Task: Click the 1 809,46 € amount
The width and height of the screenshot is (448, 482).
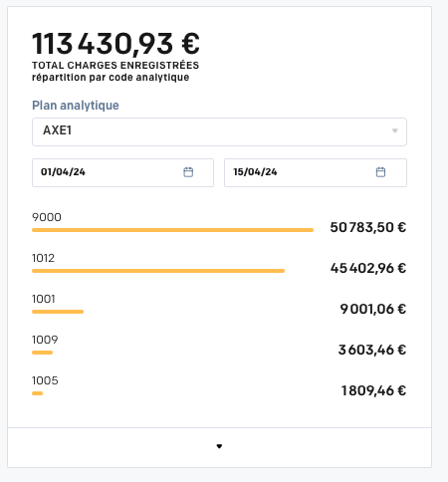Action: [x=373, y=390]
